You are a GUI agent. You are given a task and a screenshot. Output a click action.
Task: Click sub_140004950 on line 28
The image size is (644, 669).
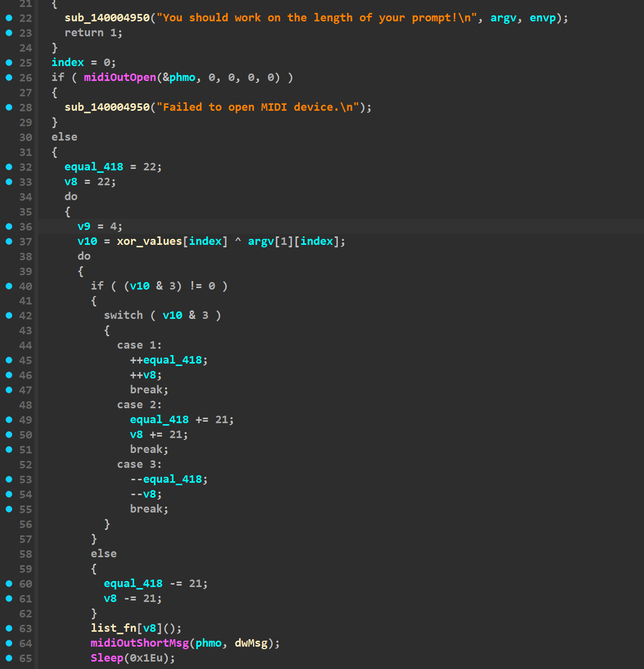pyautogui.click(x=107, y=107)
